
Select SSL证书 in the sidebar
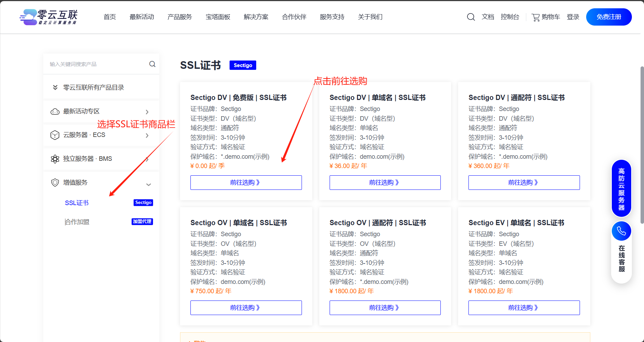77,203
